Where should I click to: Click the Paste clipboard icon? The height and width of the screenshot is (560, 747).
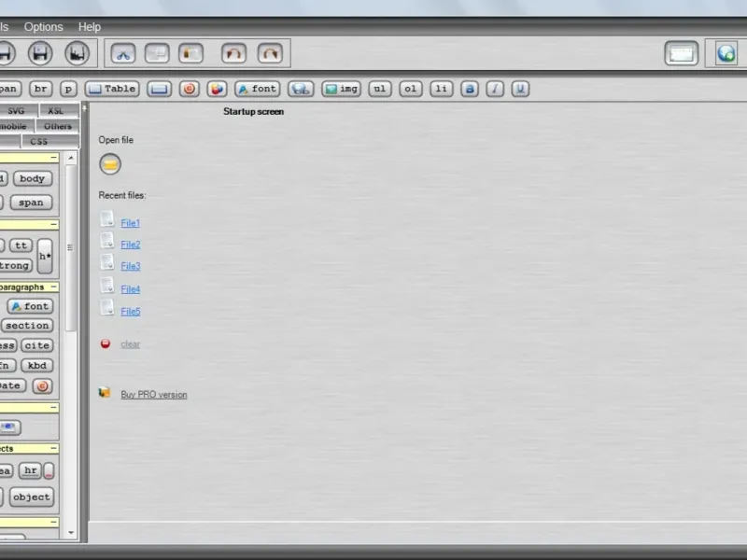point(190,53)
